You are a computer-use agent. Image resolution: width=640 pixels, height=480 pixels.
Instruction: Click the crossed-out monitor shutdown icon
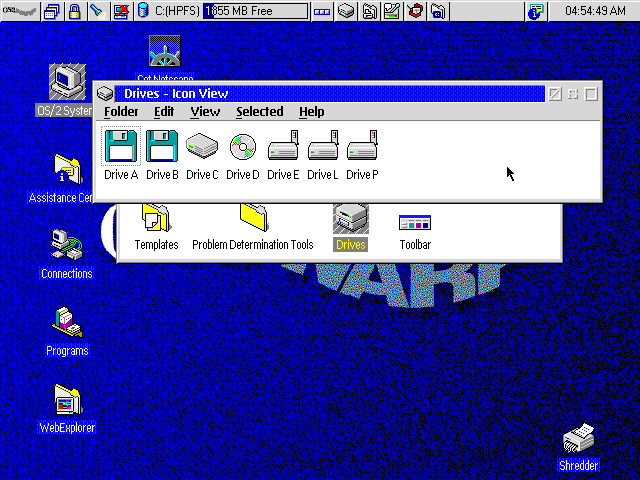click(121, 11)
